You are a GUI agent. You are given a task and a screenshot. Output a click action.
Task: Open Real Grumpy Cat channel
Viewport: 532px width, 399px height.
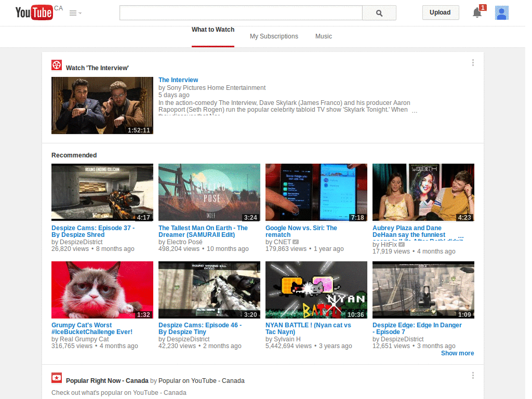84,339
